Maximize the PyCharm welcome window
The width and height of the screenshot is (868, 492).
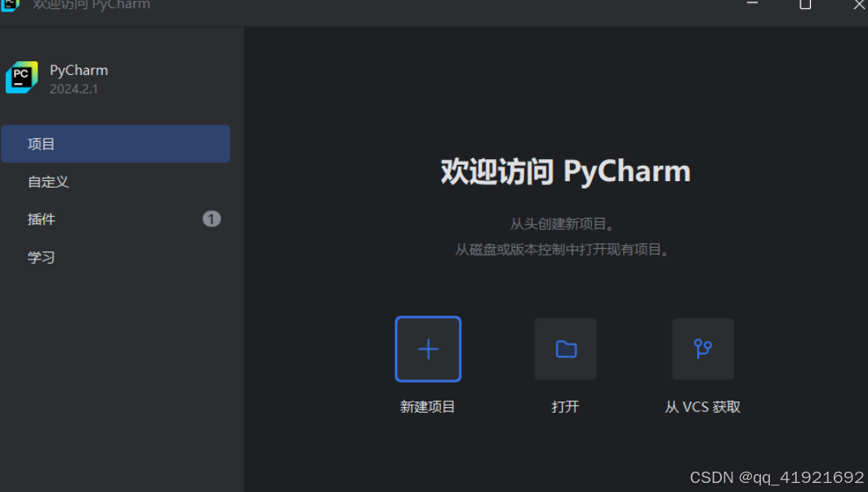pos(805,4)
